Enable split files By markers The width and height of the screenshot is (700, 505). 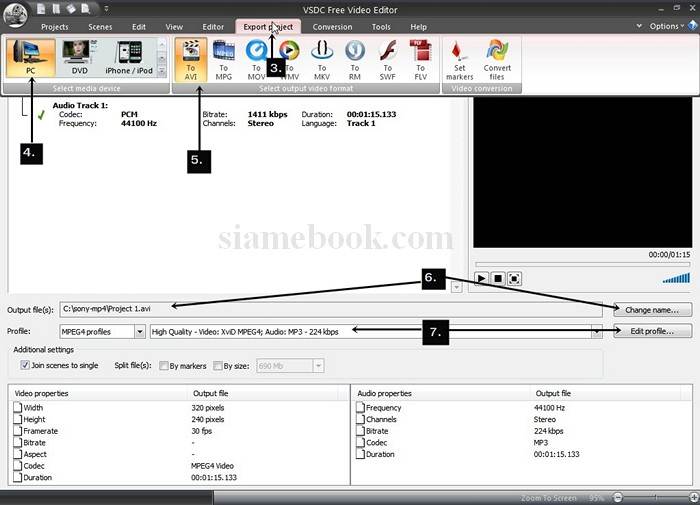(x=163, y=366)
